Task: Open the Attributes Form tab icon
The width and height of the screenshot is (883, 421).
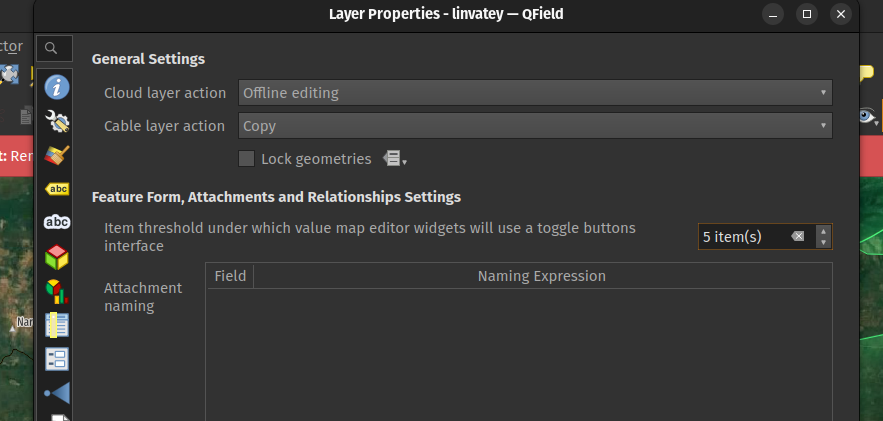Action: 57,359
